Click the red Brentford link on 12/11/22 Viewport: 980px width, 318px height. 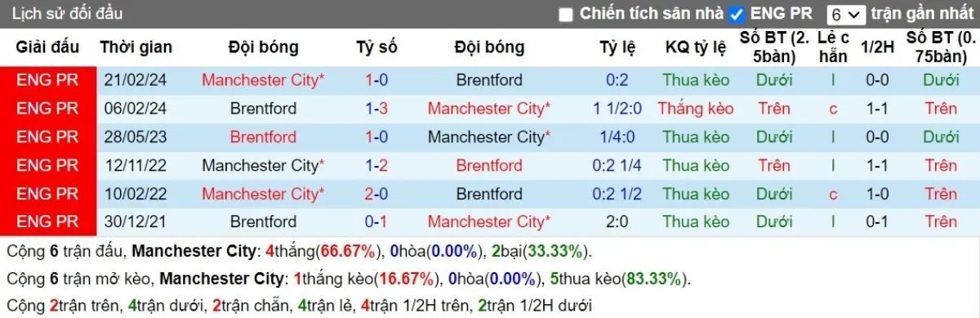coord(489,166)
